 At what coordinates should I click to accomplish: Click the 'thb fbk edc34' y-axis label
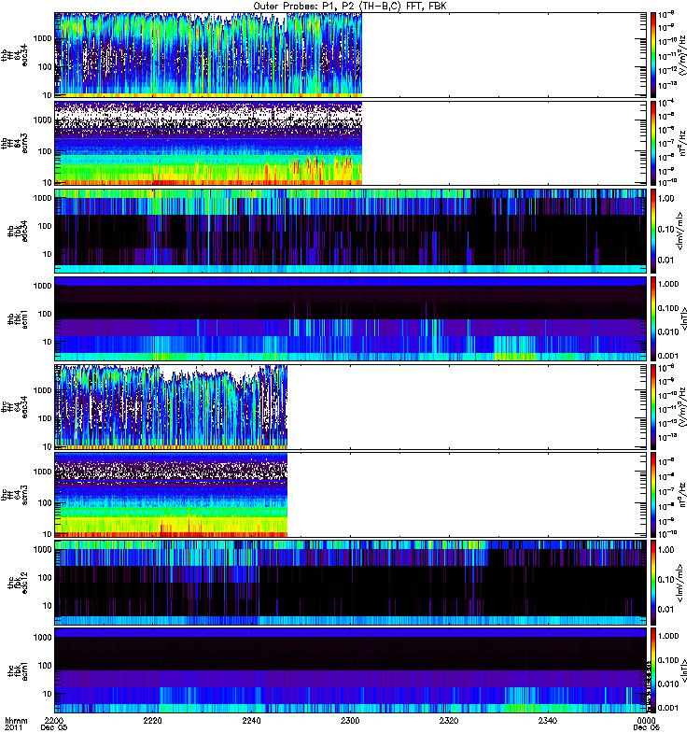coord(18,231)
